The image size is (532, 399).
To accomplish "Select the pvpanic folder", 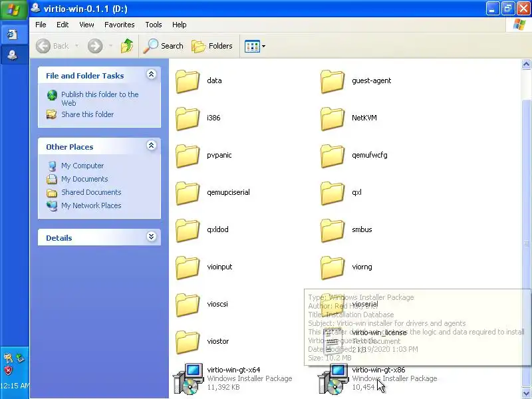I will click(x=203, y=156).
